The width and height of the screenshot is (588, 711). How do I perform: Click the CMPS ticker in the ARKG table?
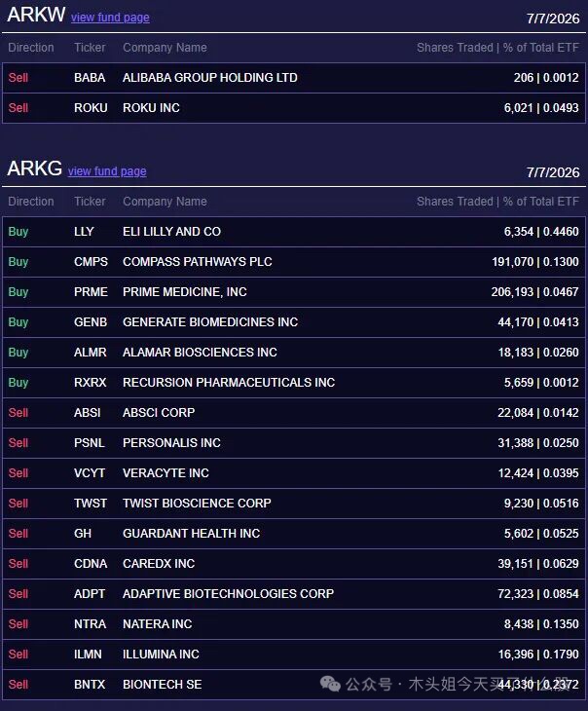pos(91,262)
